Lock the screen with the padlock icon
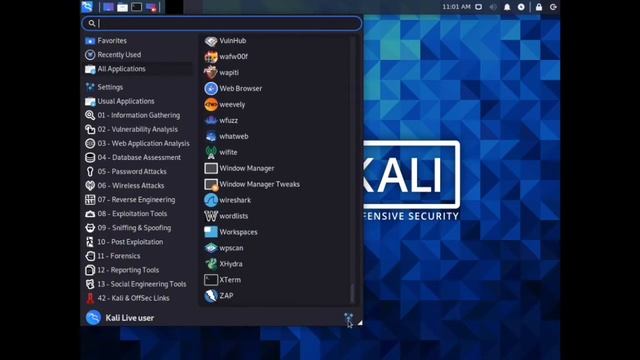 click(539, 7)
